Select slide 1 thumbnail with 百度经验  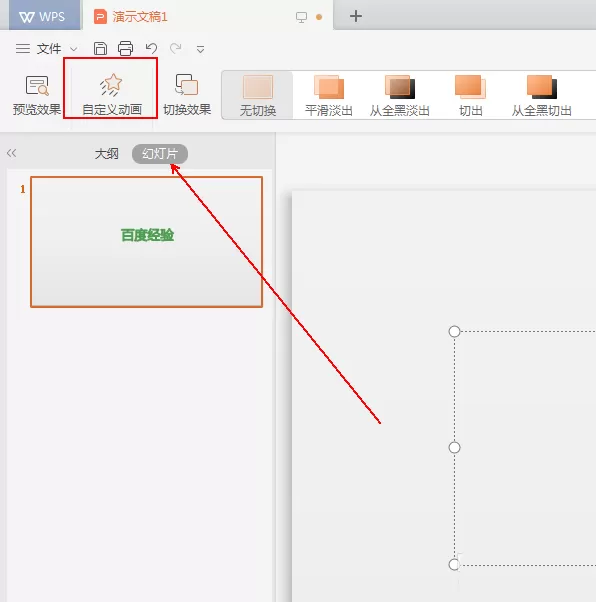(146, 242)
